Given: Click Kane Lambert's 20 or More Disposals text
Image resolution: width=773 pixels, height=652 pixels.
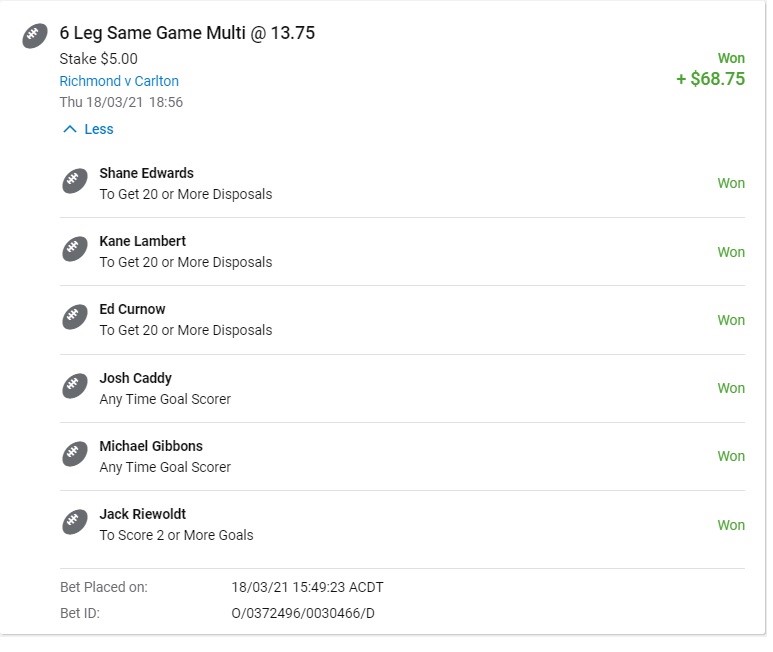Looking at the screenshot, I should (185, 262).
